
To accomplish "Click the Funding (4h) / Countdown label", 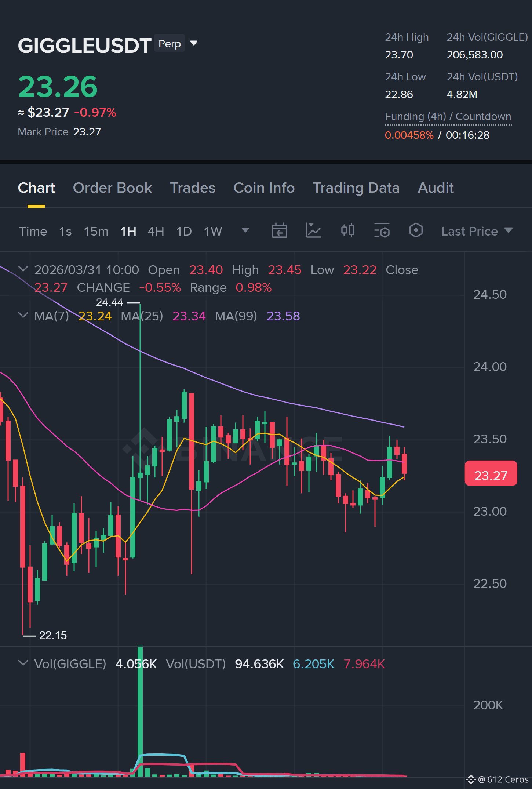I will (x=448, y=117).
